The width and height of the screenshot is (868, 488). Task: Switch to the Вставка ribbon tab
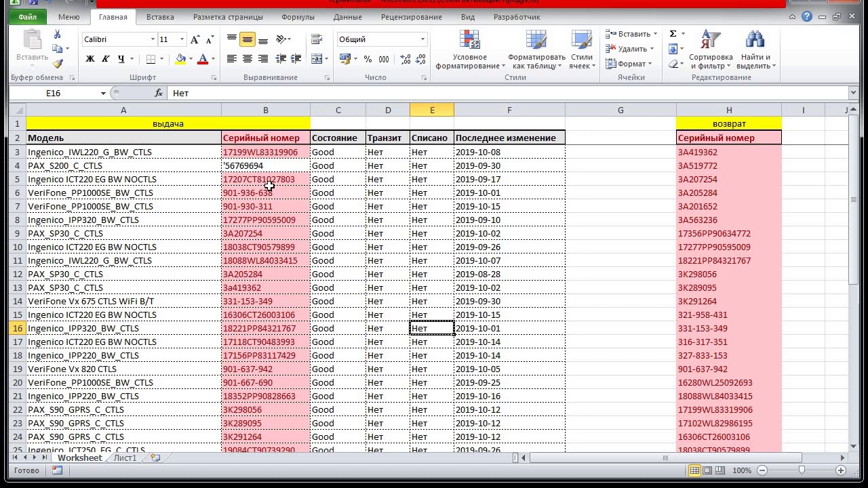(x=160, y=17)
